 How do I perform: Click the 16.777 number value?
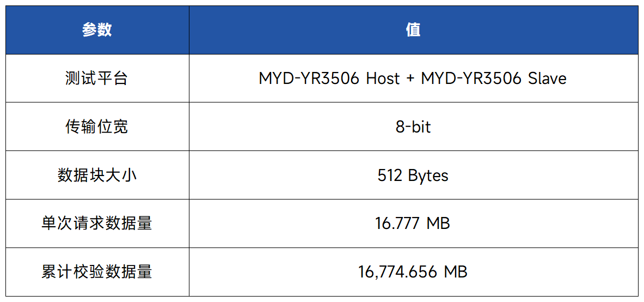[397, 224]
